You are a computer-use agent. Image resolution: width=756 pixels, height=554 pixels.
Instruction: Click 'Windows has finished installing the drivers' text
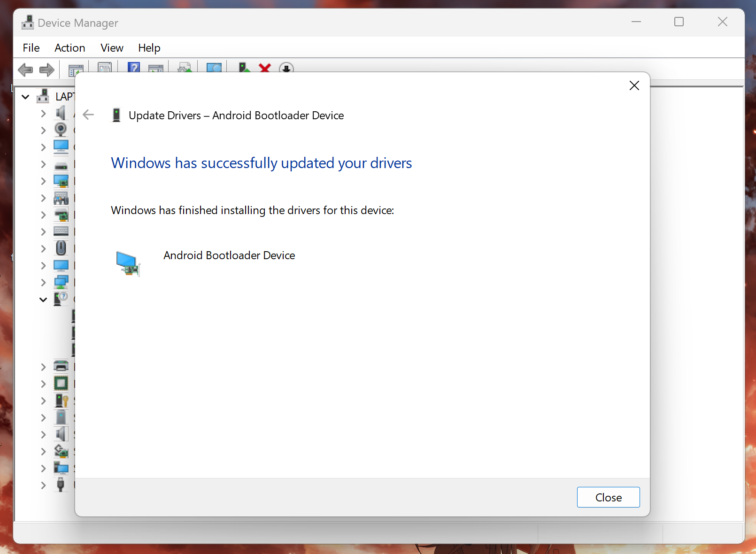tap(252, 210)
